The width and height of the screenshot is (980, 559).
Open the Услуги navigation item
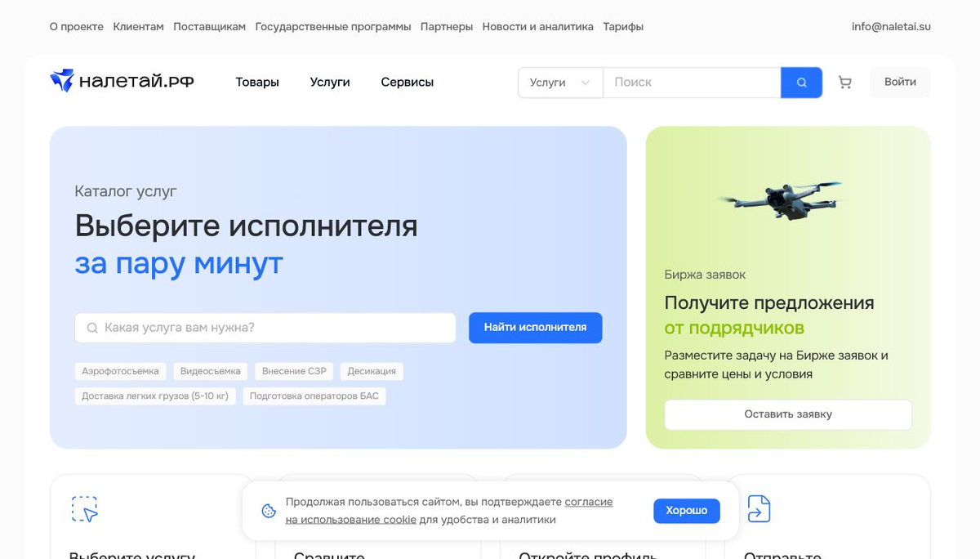point(330,82)
